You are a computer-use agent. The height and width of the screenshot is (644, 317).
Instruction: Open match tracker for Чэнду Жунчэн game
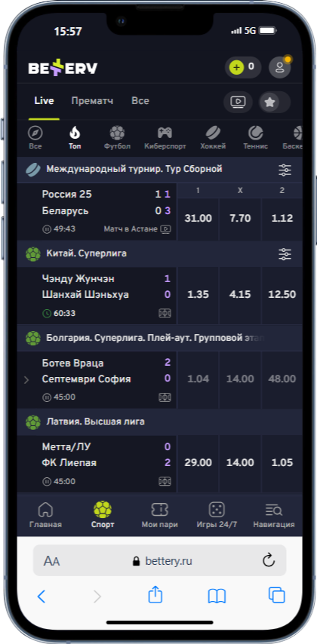pyautogui.click(x=165, y=314)
